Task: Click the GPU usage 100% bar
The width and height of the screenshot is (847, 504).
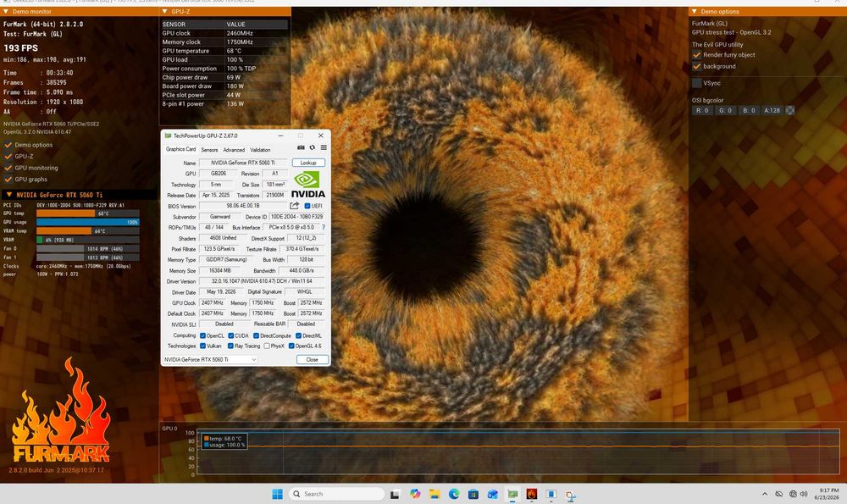Action: point(87,222)
